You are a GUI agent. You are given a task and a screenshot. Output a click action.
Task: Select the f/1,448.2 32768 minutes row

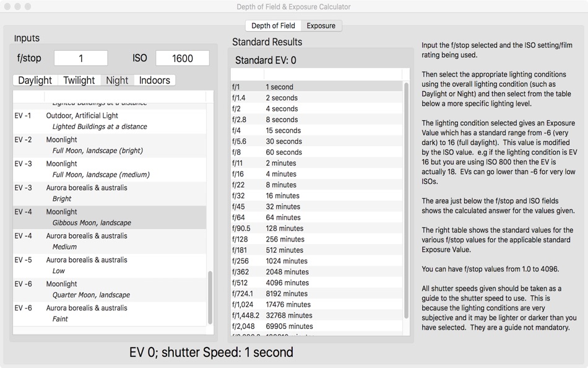pos(316,315)
